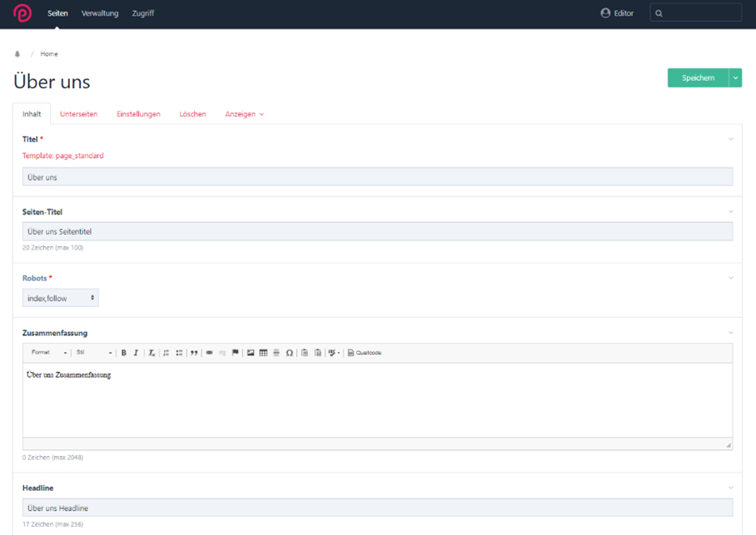Click the Speichern button

point(698,77)
